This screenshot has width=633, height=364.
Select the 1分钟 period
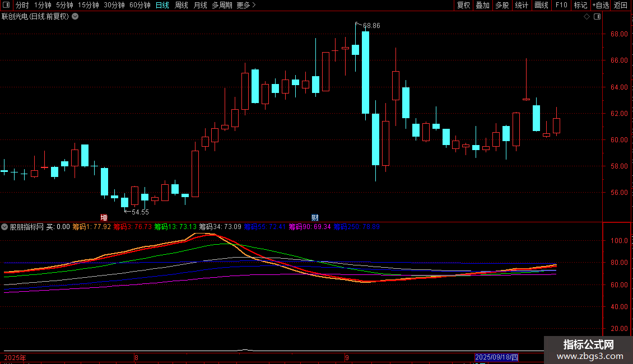coord(43,5)
